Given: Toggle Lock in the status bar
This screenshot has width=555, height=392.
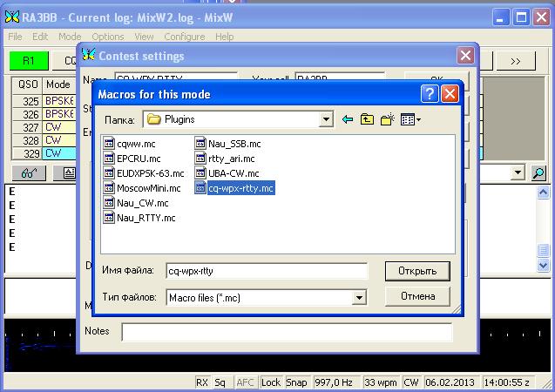Looking at the screenshot, I should tap(271, 382).
